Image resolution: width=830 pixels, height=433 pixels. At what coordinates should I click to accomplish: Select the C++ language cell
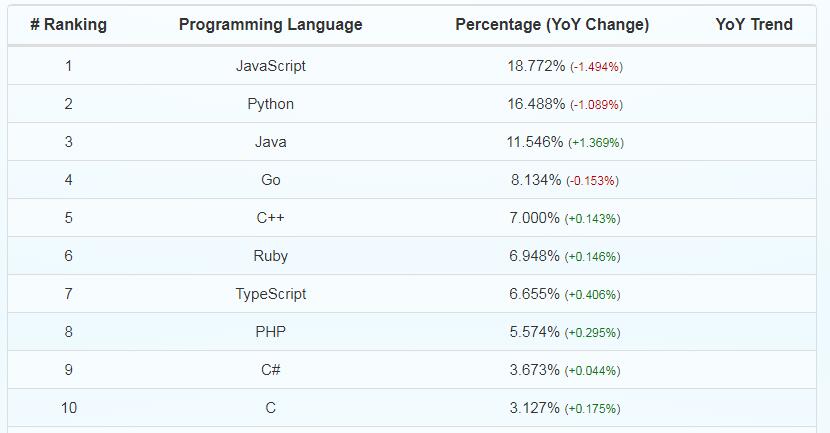pos(270,218)
